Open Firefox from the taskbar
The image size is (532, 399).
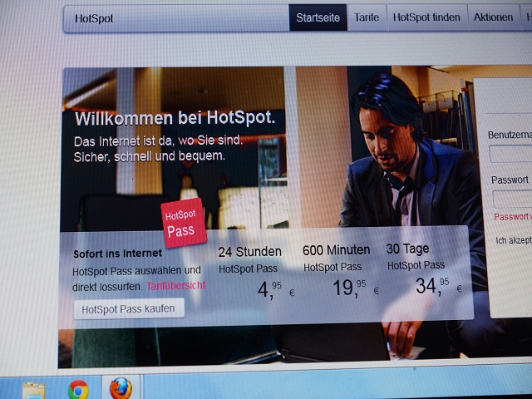coord(121,388)
